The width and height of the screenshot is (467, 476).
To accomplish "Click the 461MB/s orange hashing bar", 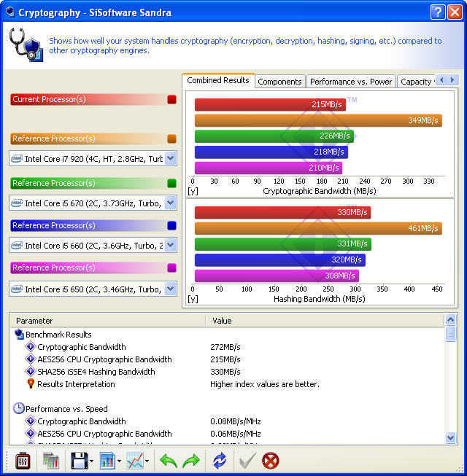I will (x=318, y=228).
